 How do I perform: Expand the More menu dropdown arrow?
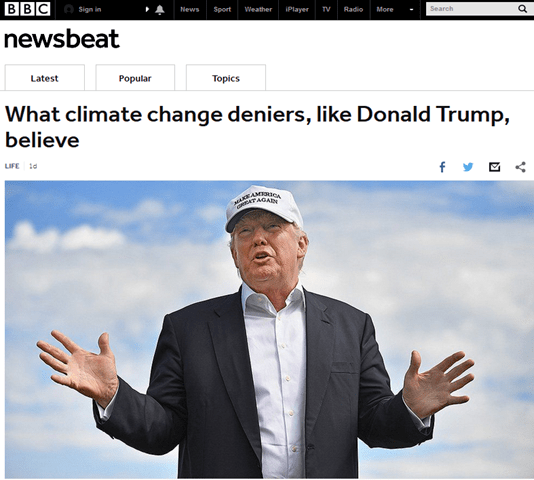(411, 10)
